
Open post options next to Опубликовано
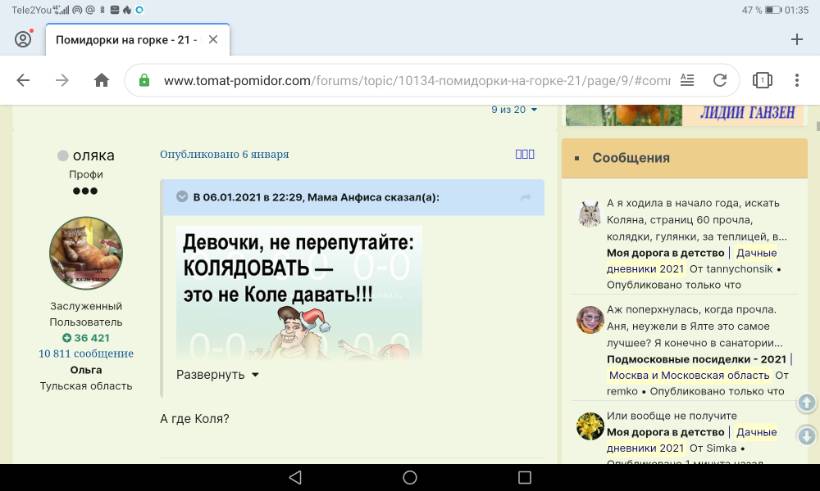click(525, 154)
